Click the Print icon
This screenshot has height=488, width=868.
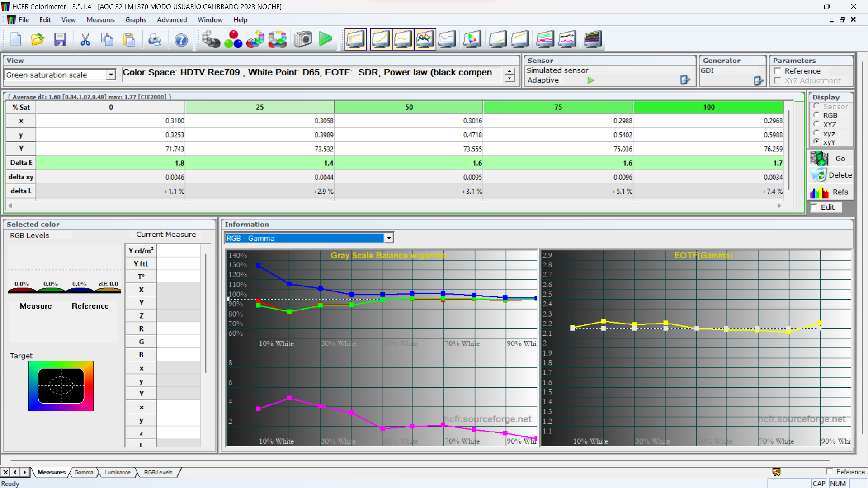pos(155,39)
